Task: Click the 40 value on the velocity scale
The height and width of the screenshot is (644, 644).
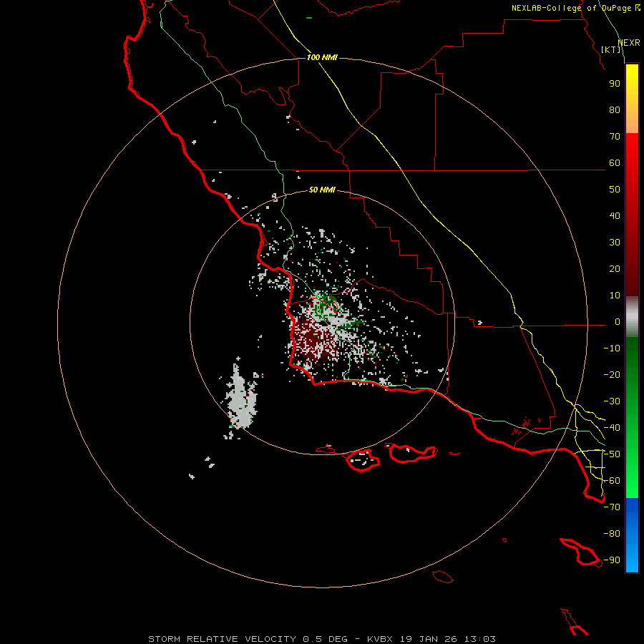Action: pos(615,216)
